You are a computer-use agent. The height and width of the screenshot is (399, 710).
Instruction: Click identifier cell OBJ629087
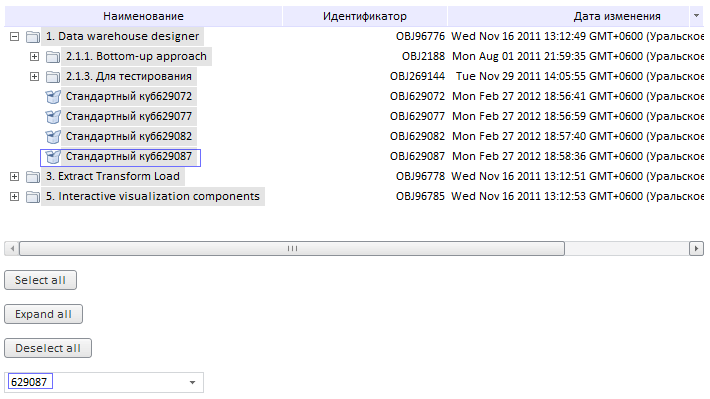(417, 156)
